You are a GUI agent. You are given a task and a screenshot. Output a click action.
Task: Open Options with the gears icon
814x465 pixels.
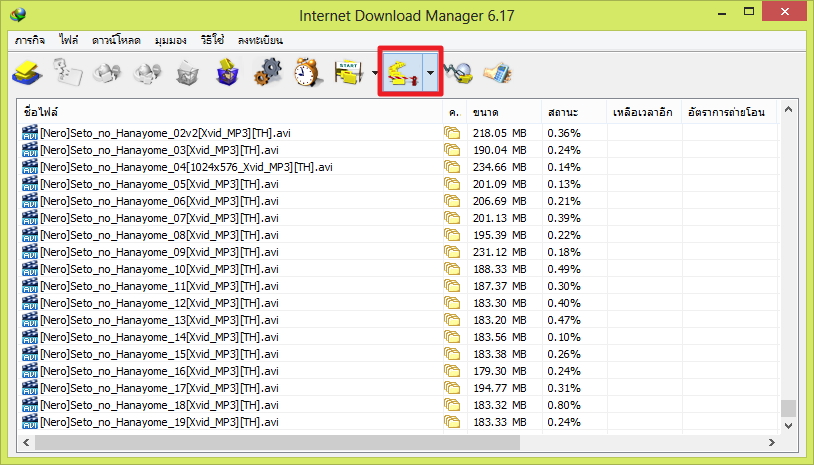(x=268, y=72)
